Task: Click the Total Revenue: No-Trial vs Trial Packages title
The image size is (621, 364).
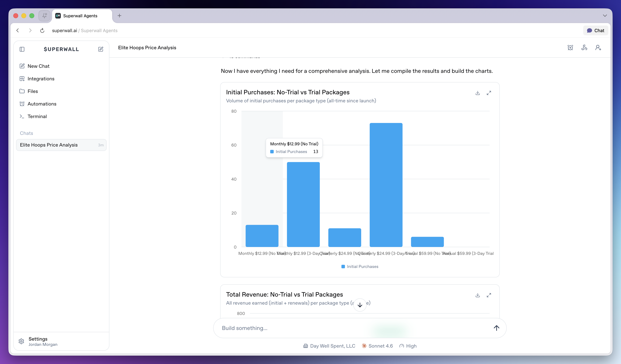Action: pyautogui.click(x=284, y=294)
